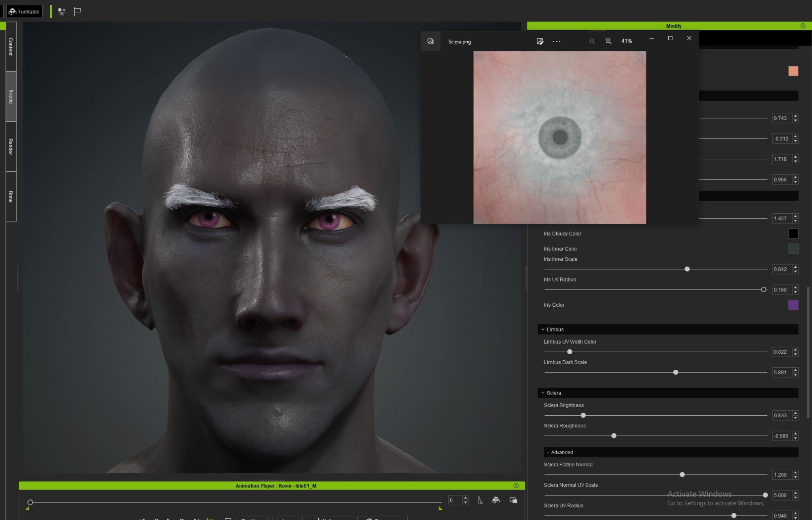The image size is (812, 520).
Task: Close the Modify panel
Action: 803,26
